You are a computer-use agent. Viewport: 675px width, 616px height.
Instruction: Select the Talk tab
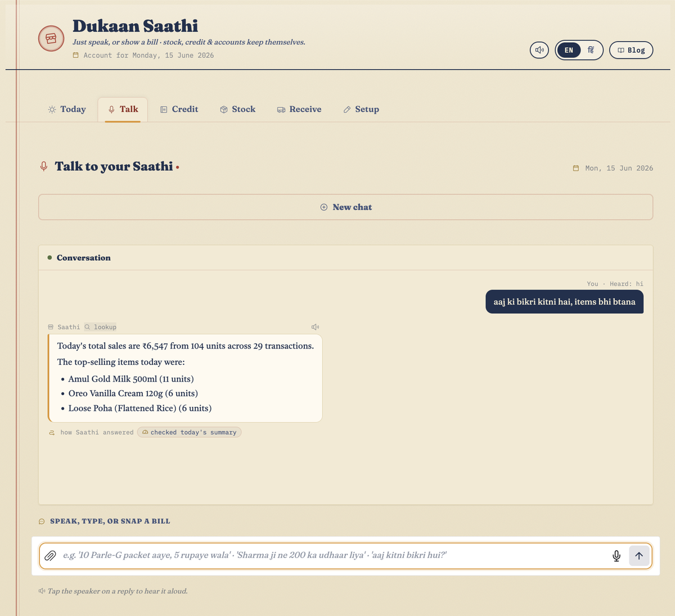tap(123, 110)
